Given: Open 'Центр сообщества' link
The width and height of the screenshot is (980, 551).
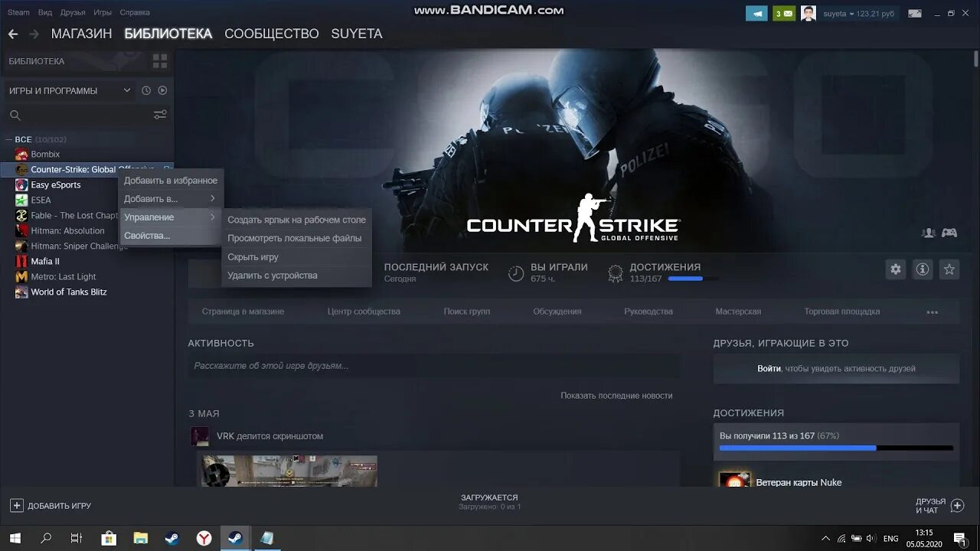Looking at the screenshot, I should click(x=364, y=311).
